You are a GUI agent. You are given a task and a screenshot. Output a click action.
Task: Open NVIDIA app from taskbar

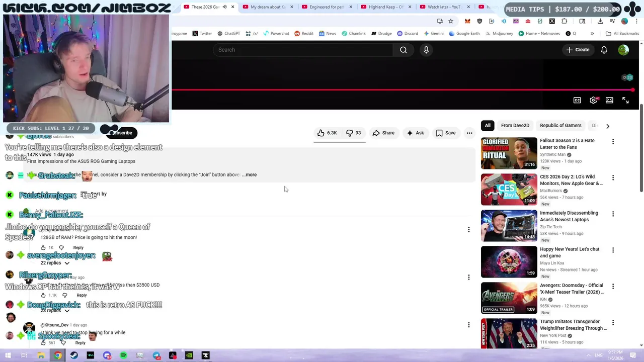point(189,355)
